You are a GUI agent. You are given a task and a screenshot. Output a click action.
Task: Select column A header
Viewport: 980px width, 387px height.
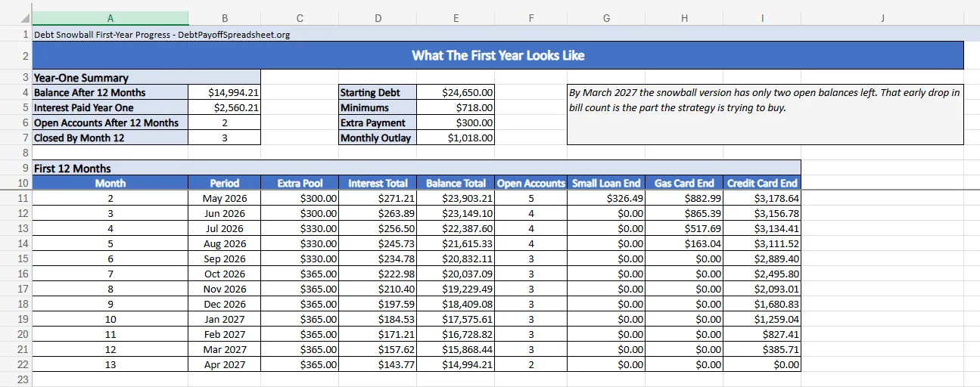click(110, 18)
